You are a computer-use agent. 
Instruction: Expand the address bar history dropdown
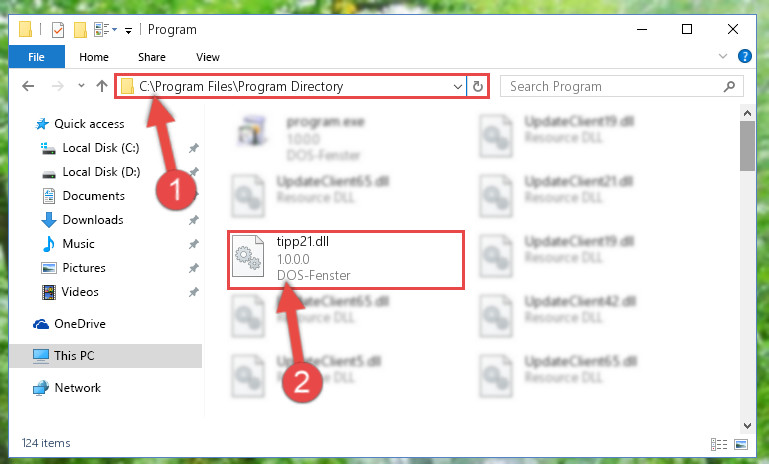[x=458, y=87]
